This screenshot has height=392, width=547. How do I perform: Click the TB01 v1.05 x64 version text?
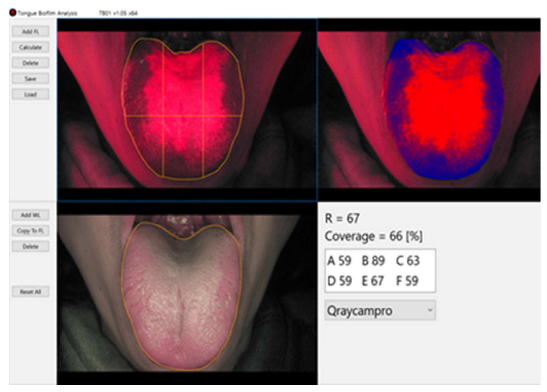pyautogui.click(x=118, y=13)
